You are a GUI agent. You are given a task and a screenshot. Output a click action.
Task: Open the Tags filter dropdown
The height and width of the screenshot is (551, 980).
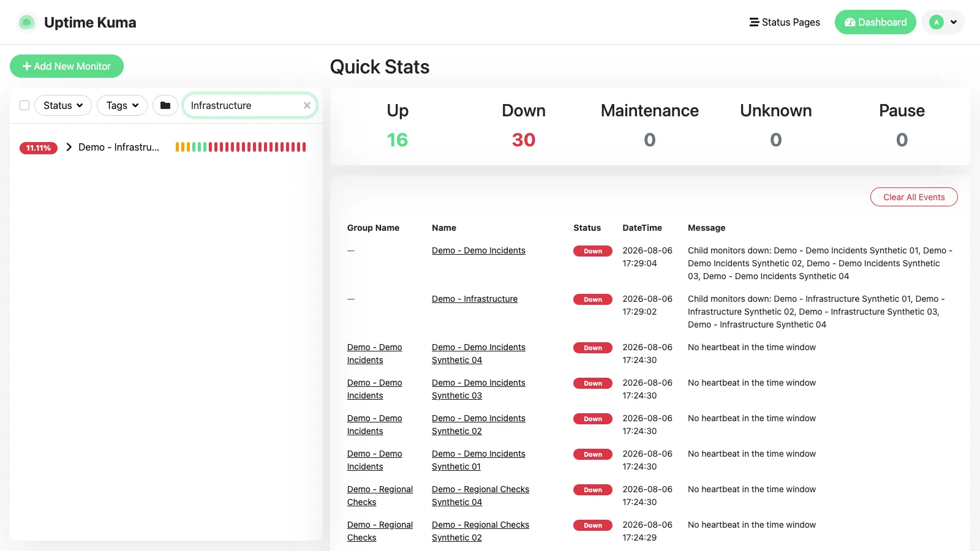(x=123, y=105)
